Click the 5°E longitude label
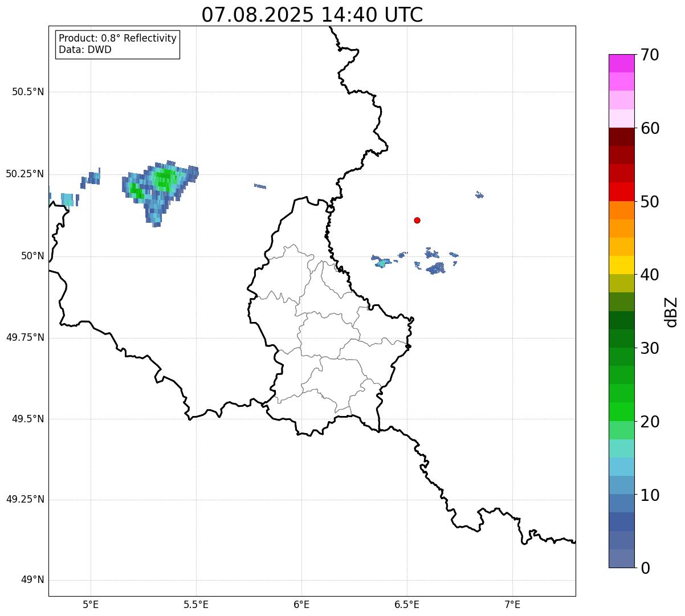 pyautogui.click(x=91, y=604)
